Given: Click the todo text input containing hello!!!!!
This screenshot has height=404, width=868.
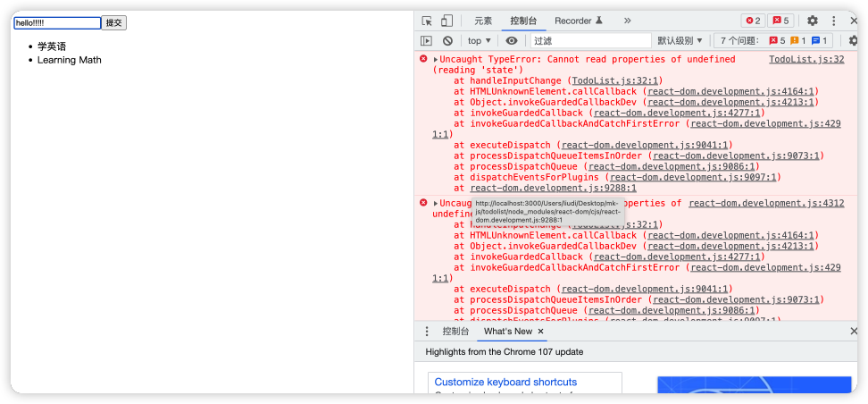Looking at the screenshot, I should pos(57,22).
